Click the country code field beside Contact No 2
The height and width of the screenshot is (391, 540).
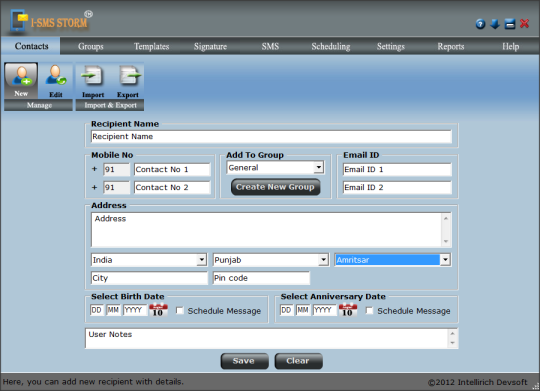tap(116, 187)
